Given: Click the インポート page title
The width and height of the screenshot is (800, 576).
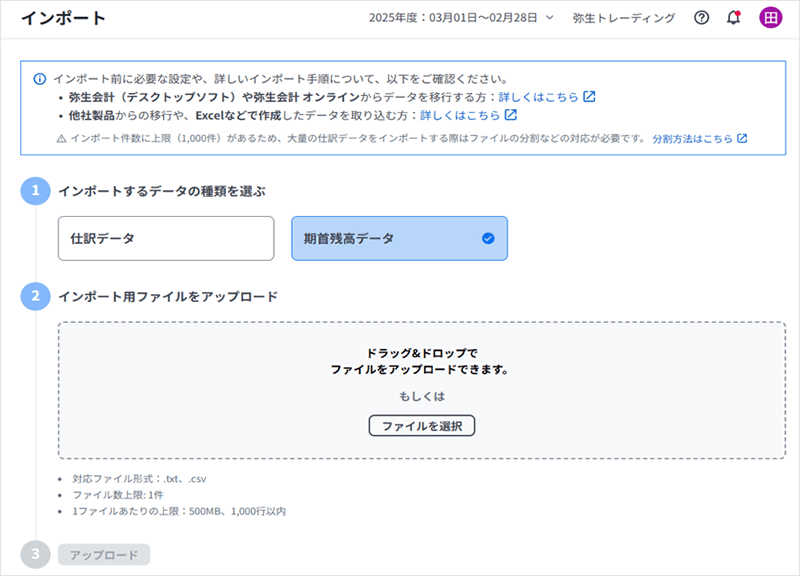Looking at the screenshot, I should coord(63,18).
